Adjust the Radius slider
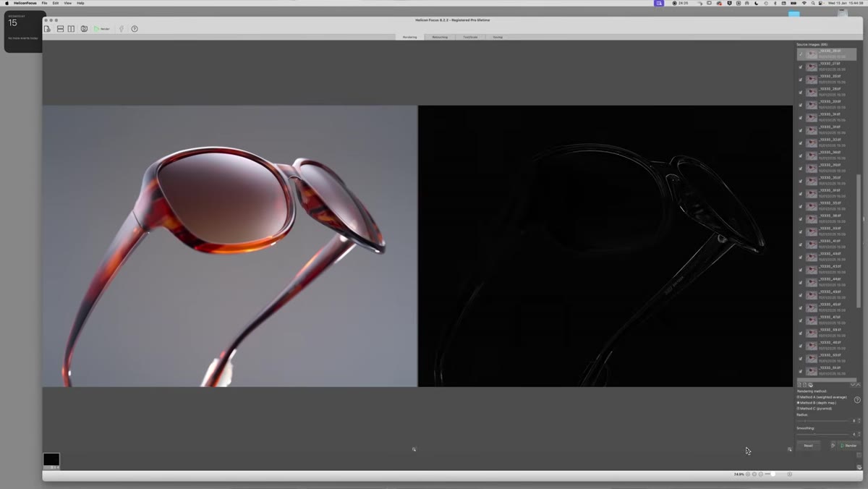Image resolution: width=868 pixels, height=489 pixels. (823, 421)
